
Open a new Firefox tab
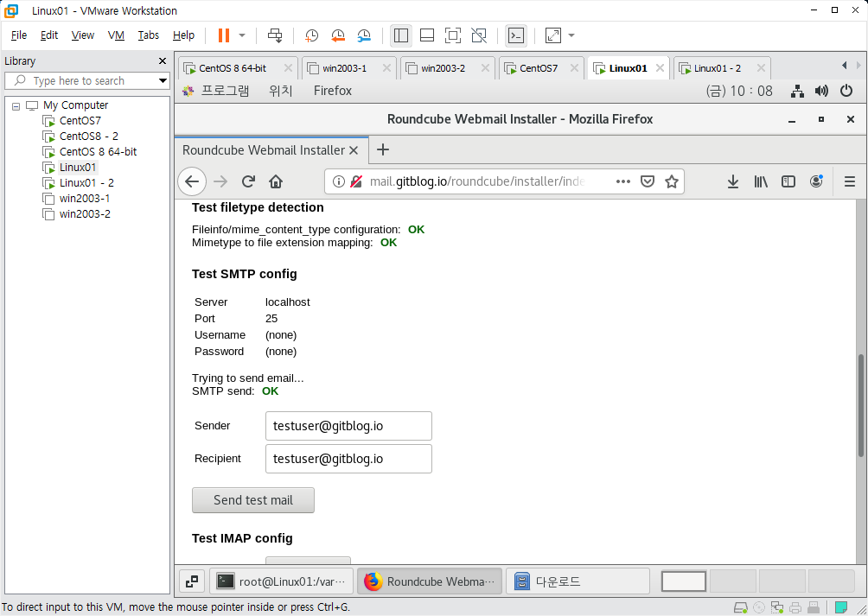[382, 149]
